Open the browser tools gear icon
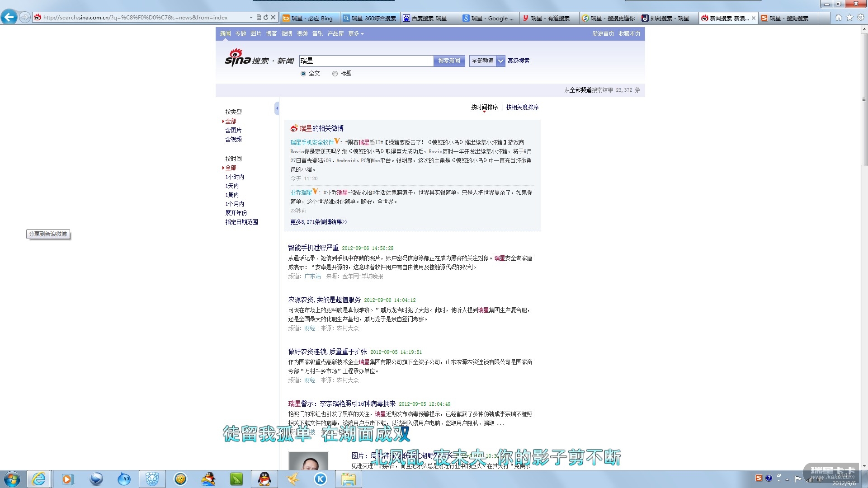The image size is (868, 488). click(x=861, y=18)
